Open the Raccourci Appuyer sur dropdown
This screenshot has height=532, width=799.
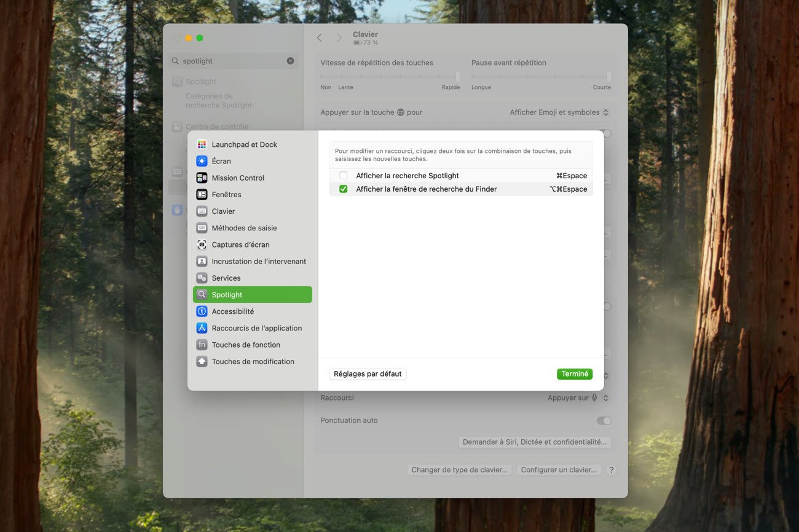[578, 398]
